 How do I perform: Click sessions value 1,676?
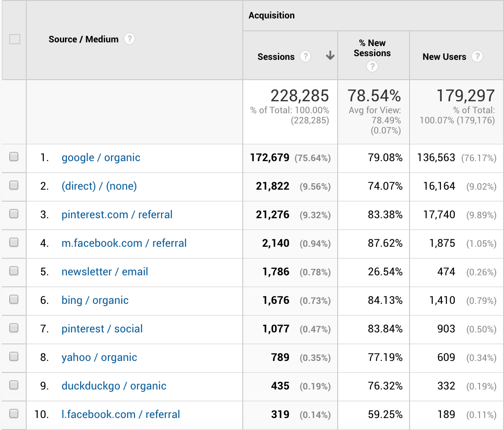click(x=276, y=300)
